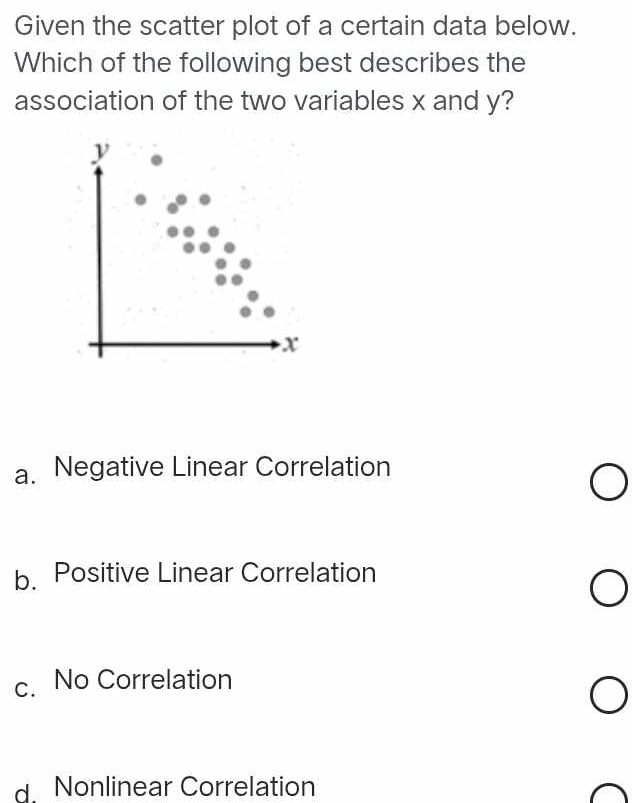The height and width of the screenshot is (803, 632).
Task: Click the answer text 'Positive Linear Correlation'
Action: coord(215,573)
